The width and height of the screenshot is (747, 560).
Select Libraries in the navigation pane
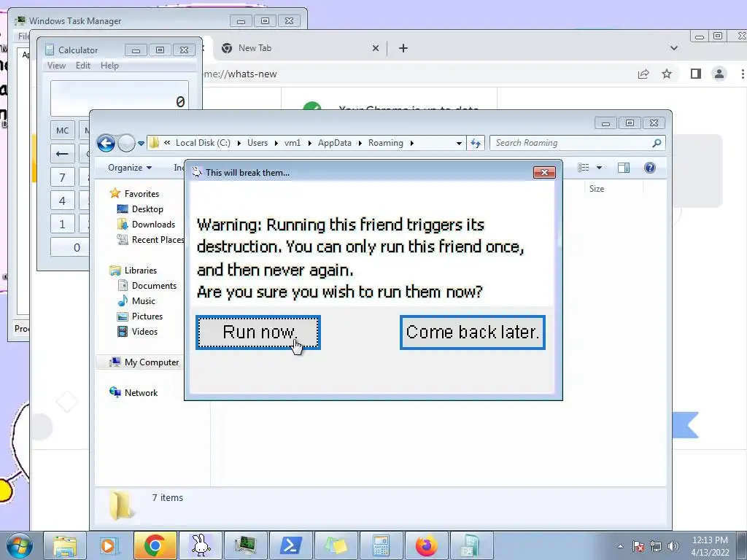(x=141, y=271)
